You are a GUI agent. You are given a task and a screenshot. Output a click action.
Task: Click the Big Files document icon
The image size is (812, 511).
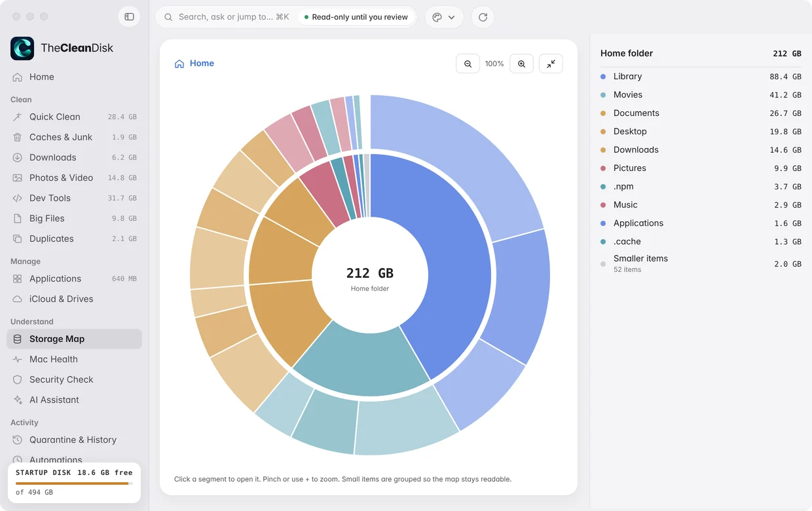click(18, 218)
